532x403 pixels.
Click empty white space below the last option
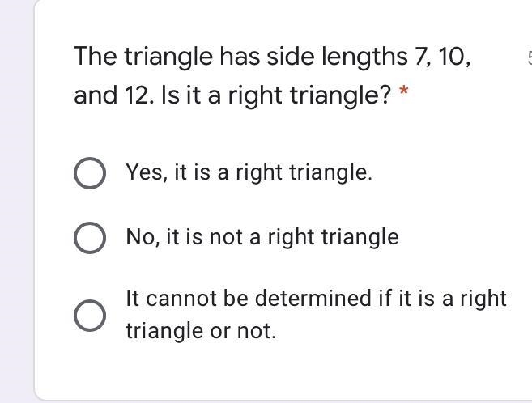point(283,371)
